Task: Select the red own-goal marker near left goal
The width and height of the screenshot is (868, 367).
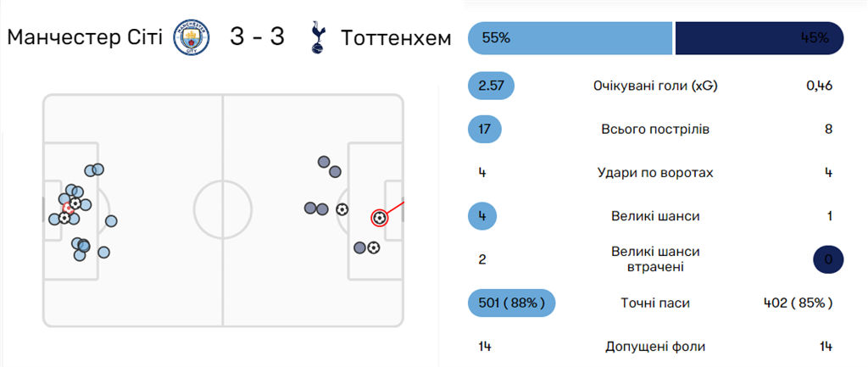Action: [67, 208]
